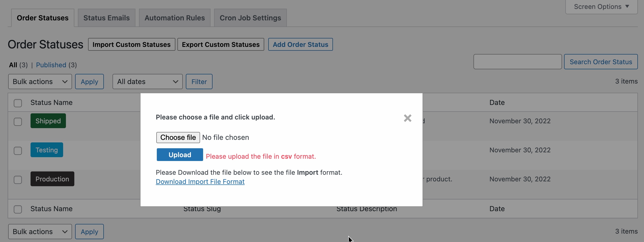The width and height of the screenshot is (644, 242).
Task: Click inside the order status search field
Action: pos(517,62)
